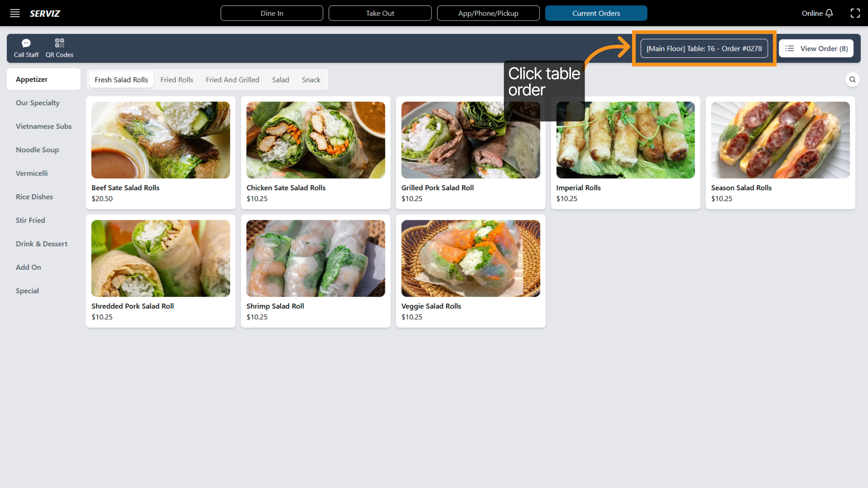Click the View Order list icon

tap(790, 48)
